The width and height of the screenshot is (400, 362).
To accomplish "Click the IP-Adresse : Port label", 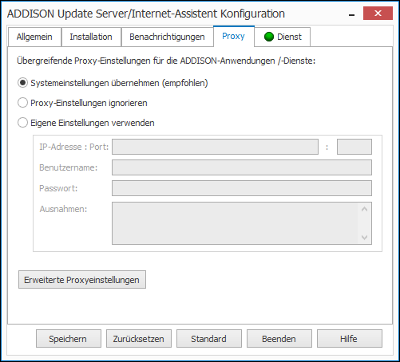I will [74, 147].
